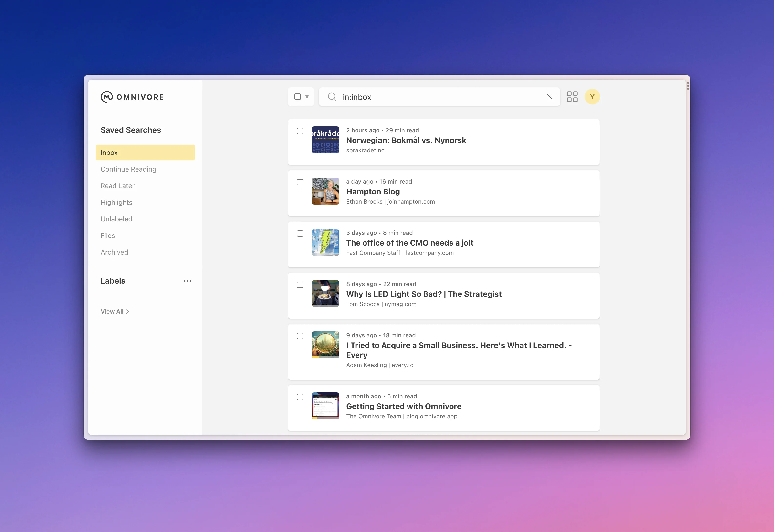The height and width of the screenshot is (532, 774).
Task: Open Labels three-dot options menu
Action: pyautogui.click(x=188, y=281)
